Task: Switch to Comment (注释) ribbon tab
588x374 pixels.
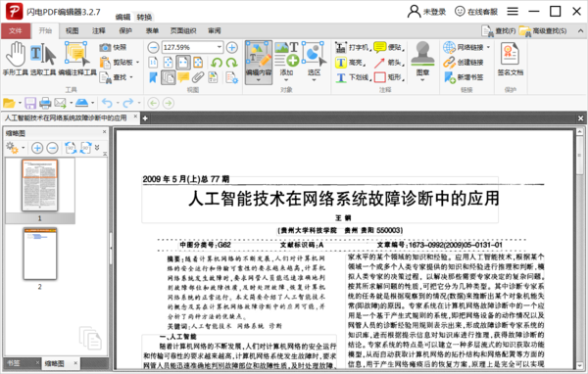Action: tap(99, 30)
